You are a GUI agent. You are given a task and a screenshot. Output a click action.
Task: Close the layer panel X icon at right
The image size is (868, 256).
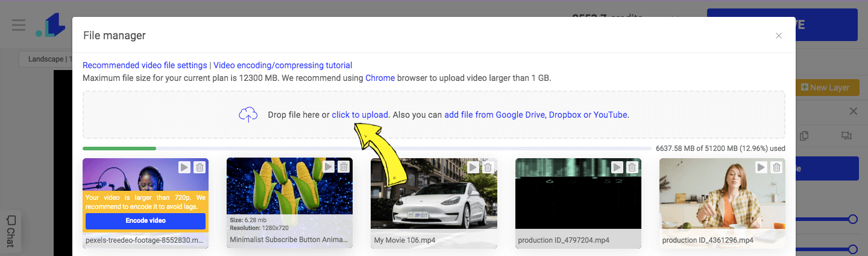[x=853, y=111]
